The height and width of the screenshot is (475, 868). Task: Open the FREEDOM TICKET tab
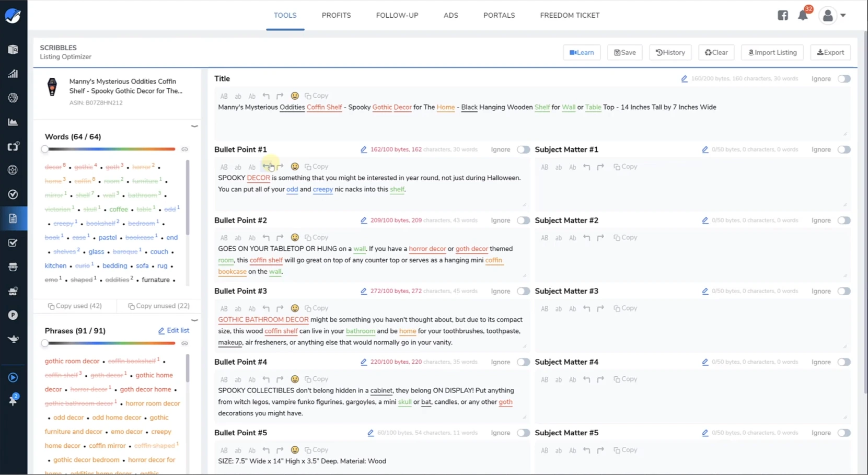[x=570, y=15]
